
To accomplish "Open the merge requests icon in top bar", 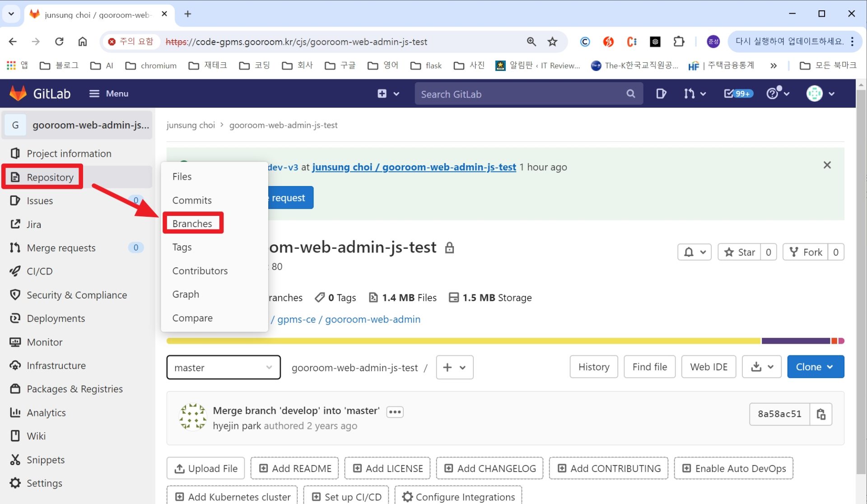I will 690,93.
